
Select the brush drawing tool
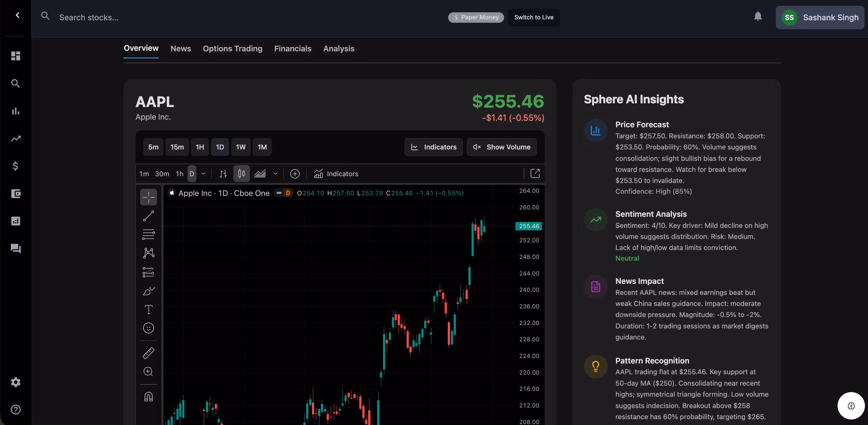tap(148, 291)
